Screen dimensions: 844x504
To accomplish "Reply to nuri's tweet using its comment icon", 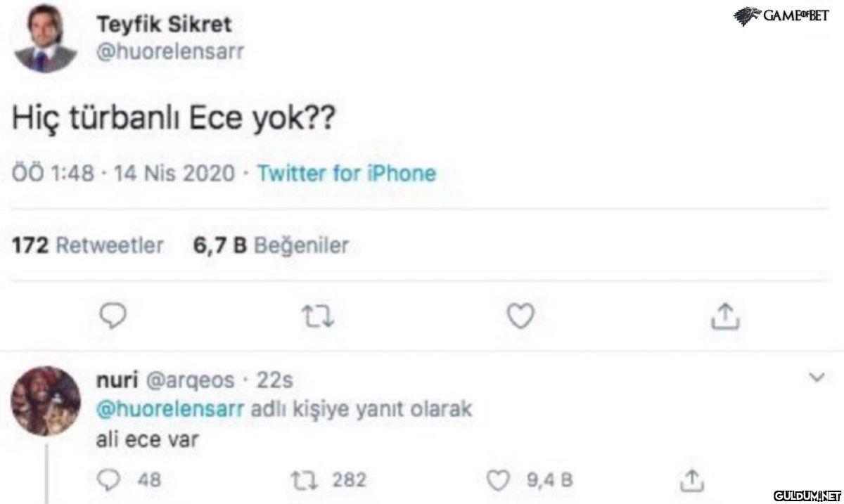I will (111, 479).
